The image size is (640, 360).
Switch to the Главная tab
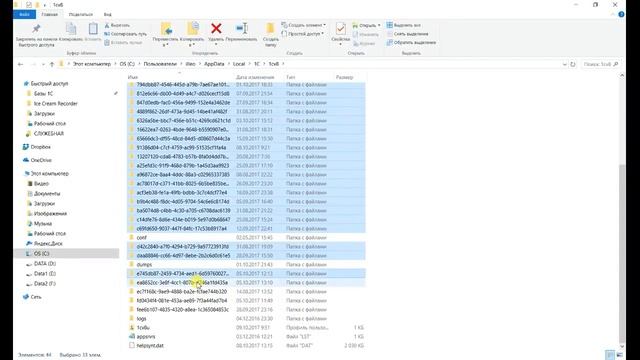(x=49, y=14)
